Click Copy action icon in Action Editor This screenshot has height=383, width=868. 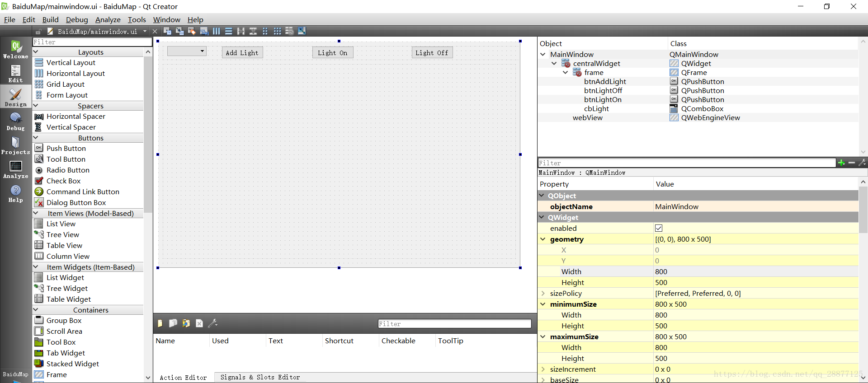173,323
